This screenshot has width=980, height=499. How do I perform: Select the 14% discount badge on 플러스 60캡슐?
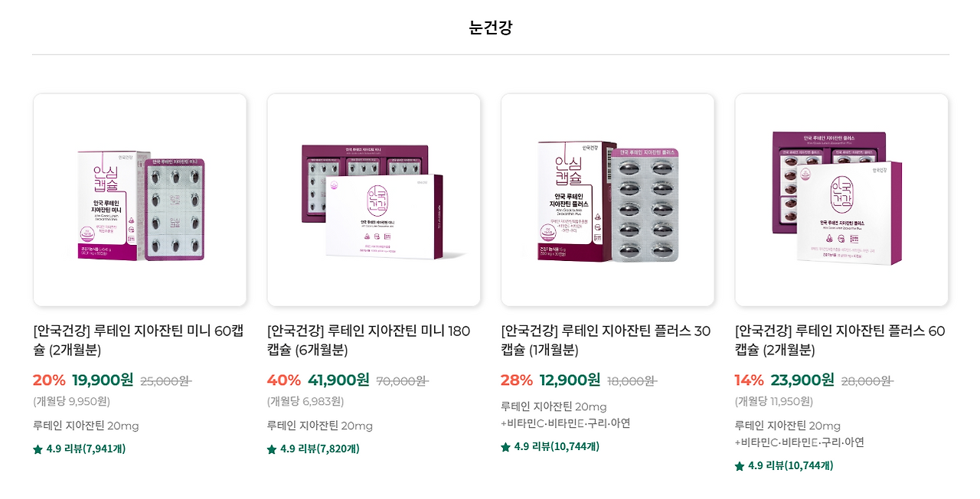click(x=747, y=380)
